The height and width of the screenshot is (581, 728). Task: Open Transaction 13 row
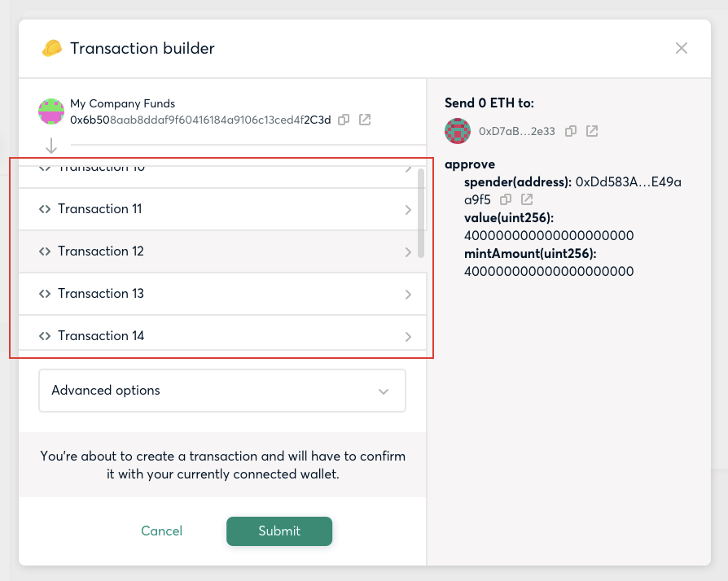222,294
